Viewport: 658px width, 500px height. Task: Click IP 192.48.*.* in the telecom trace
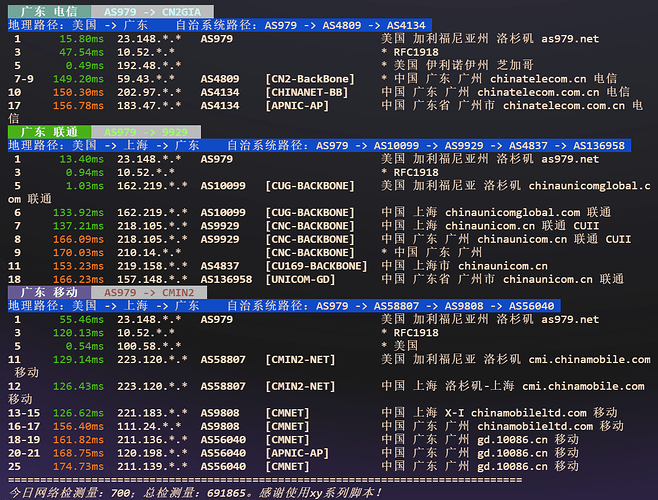pyautogui.click(x=149, y=66)
